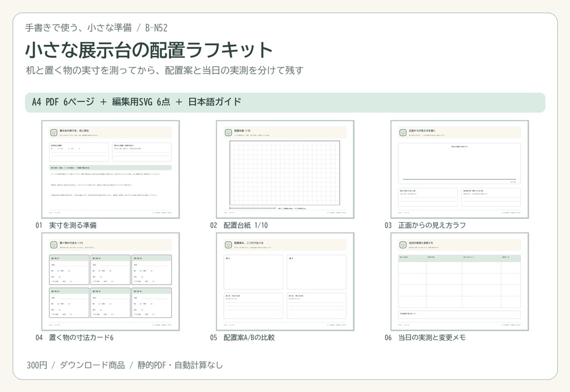Click the face icon on the 配置台紙 page
The height and width of the screenshot is (392, 570).
228,133
